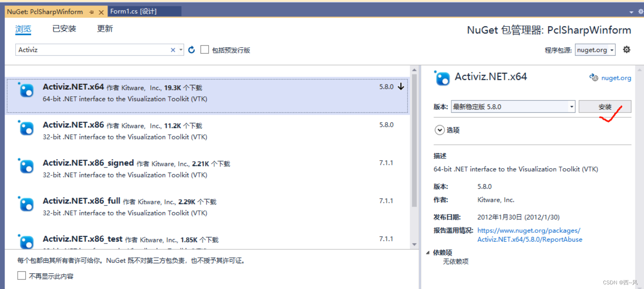Screen dimensions: 644x289
Task: Click the Activiz.NET.x86 package icon
Action: (x=26, y=128)
